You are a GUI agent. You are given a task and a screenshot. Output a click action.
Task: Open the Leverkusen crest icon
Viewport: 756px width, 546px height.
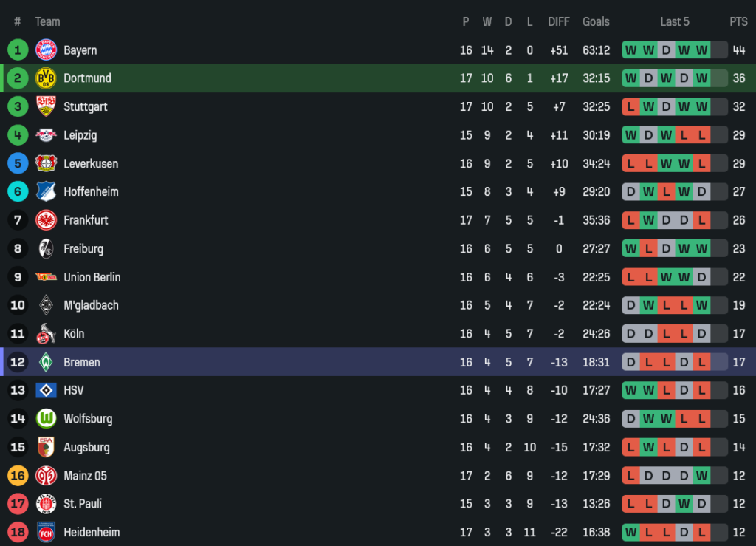(46, 163)
